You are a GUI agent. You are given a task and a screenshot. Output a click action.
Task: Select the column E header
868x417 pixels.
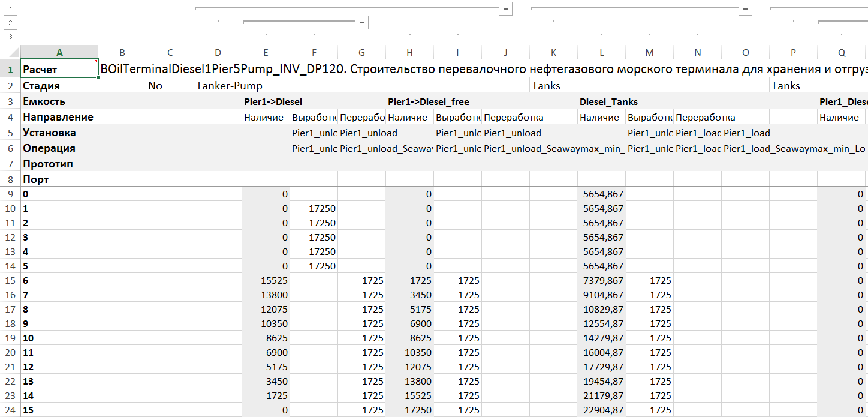[266, 52]
